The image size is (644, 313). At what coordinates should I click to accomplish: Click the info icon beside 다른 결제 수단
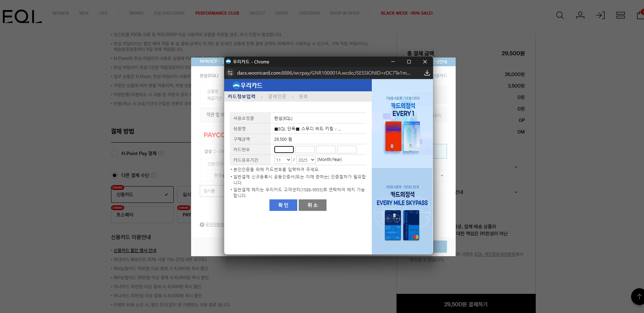(x=154, y=175)
